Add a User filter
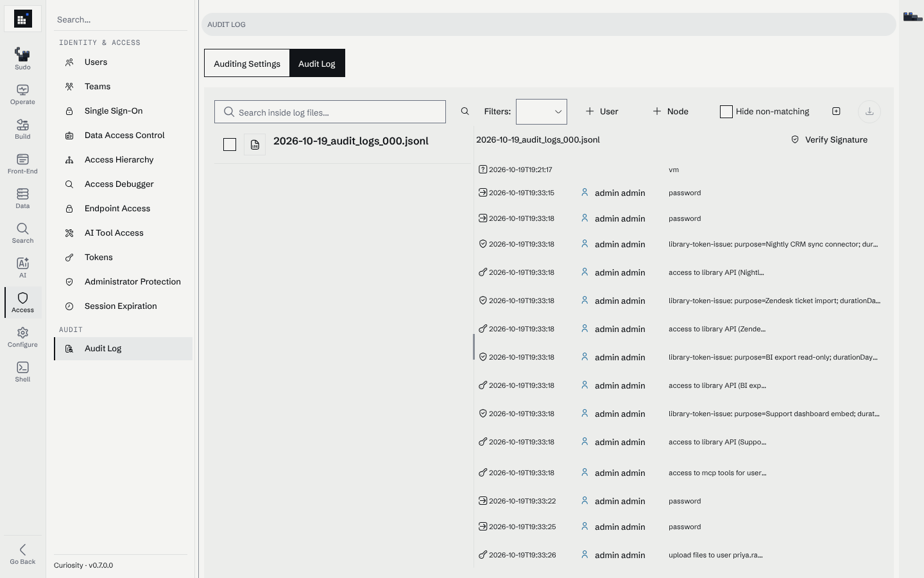 (x=602, y=112)
